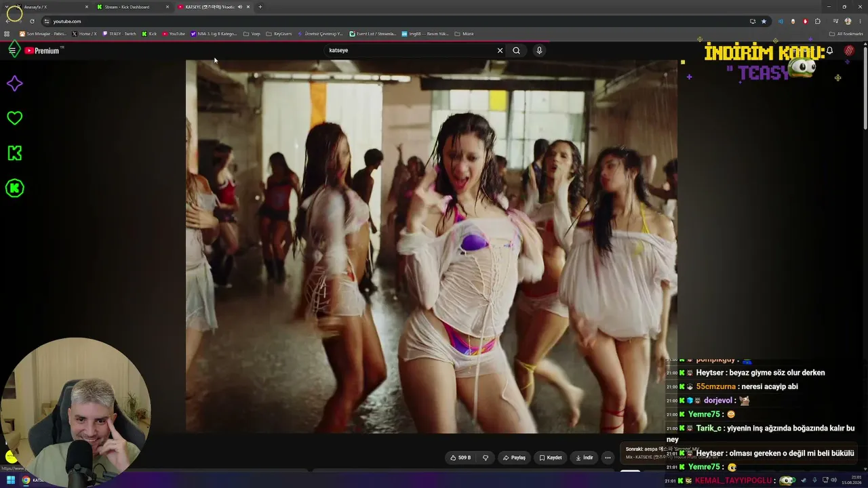The height and width of the screenshot is (488, 868).
Task: View site information icon in address bar
Action: [x=47, y=21]
